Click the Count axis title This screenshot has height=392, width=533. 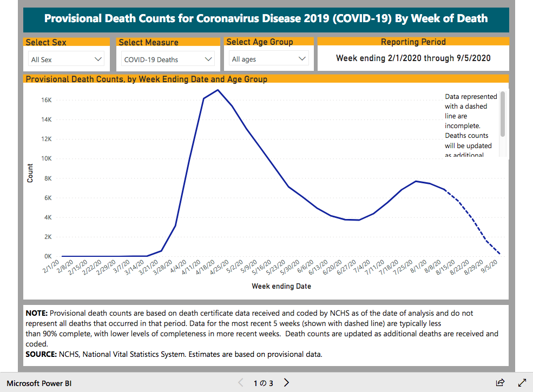[x=30, y=173]
